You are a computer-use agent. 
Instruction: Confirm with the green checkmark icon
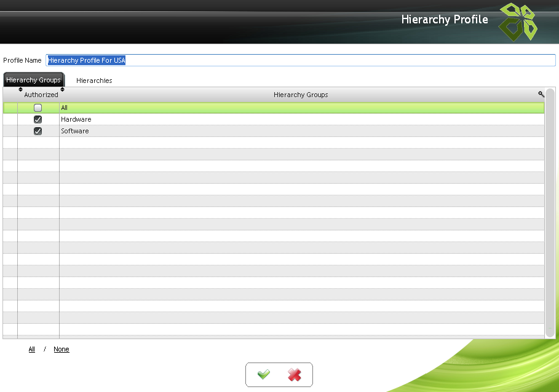pyautogui.click(x=264, y=374)
